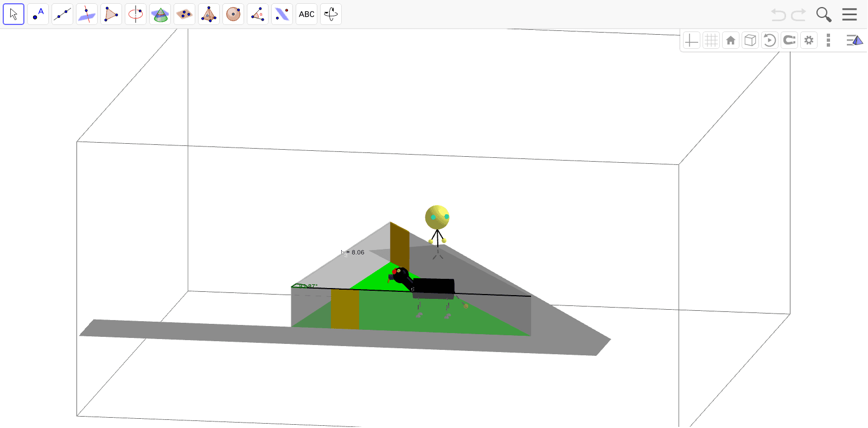Select the Reflect about Plane tool

tap(282, 14)
